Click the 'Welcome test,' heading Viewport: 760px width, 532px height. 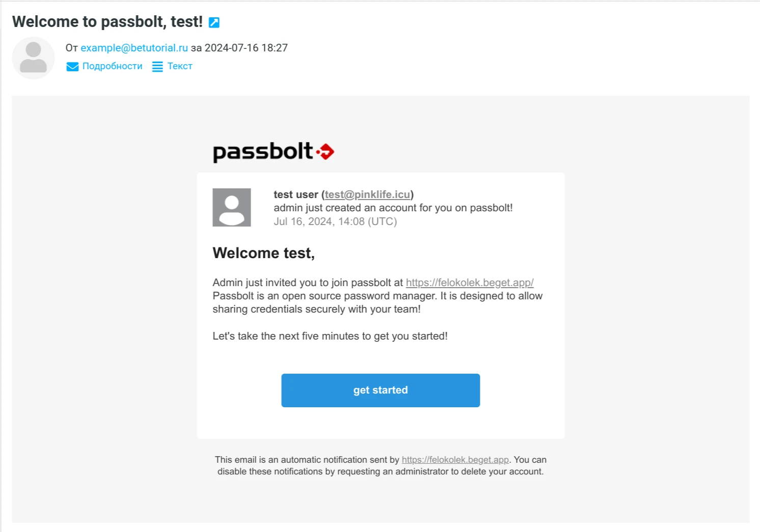(x=263, y=253)
